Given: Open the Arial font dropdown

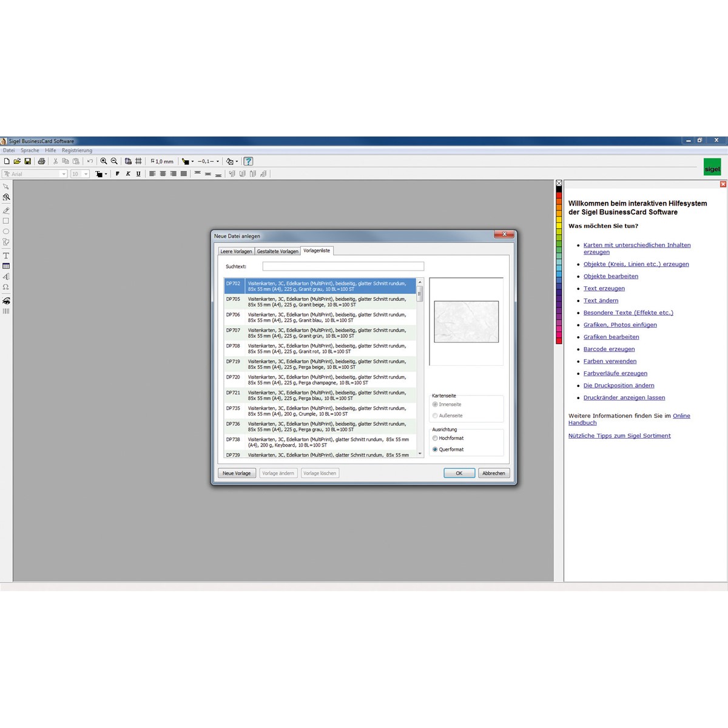Looking at the screenshot, I should [63, 174].
